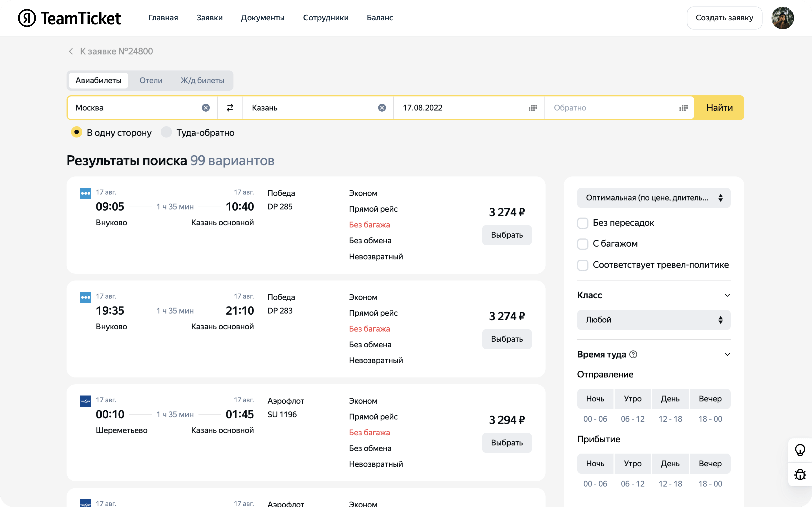
Task: Click the swap cities arrows icon
Action: point(230,108)
